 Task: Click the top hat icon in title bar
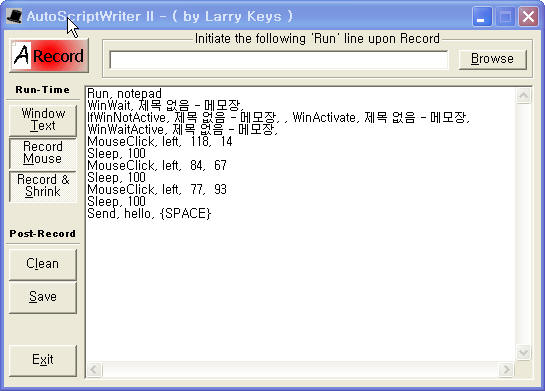pos(14,16)
